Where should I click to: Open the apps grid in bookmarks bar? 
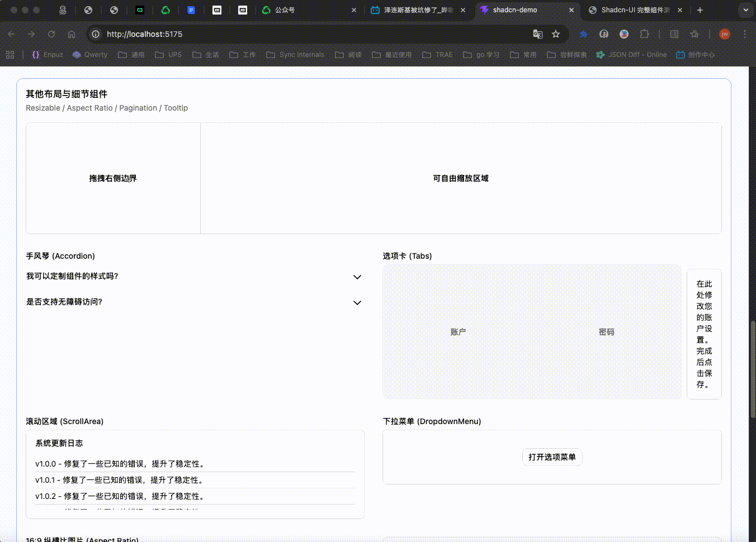(10, 55)
